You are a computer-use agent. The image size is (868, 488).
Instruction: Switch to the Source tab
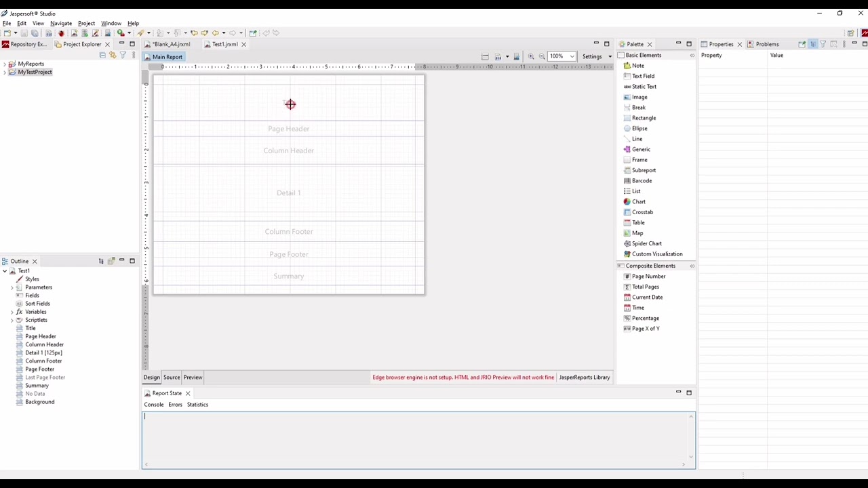172,378
